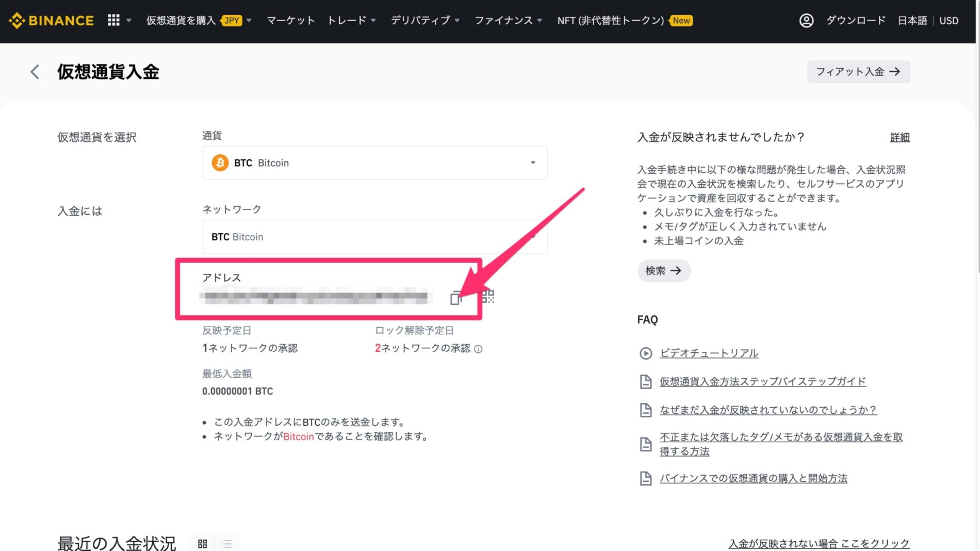Go back with the left chevron arrow

click(35, 72)
